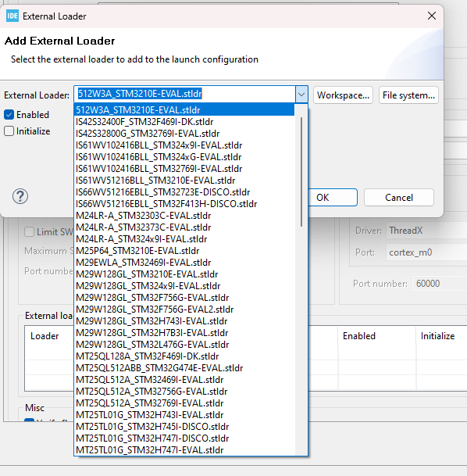Select IS66WV51216EBLL_STM32723E-DISCO.stldr
Image resolution: width=467 pixels, height=476 pixels.
[x=184, y=192]
